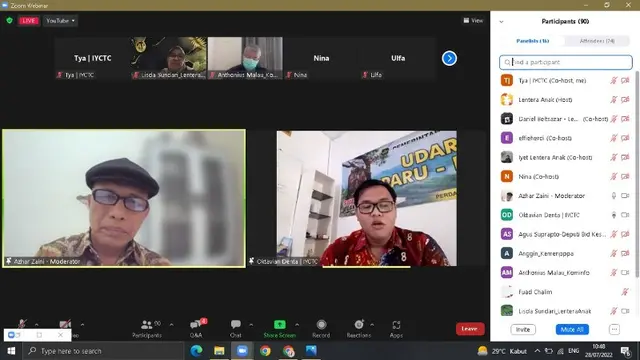Open Microsoft Edge from the taskbar
The image size is (640, 360).
196,351
